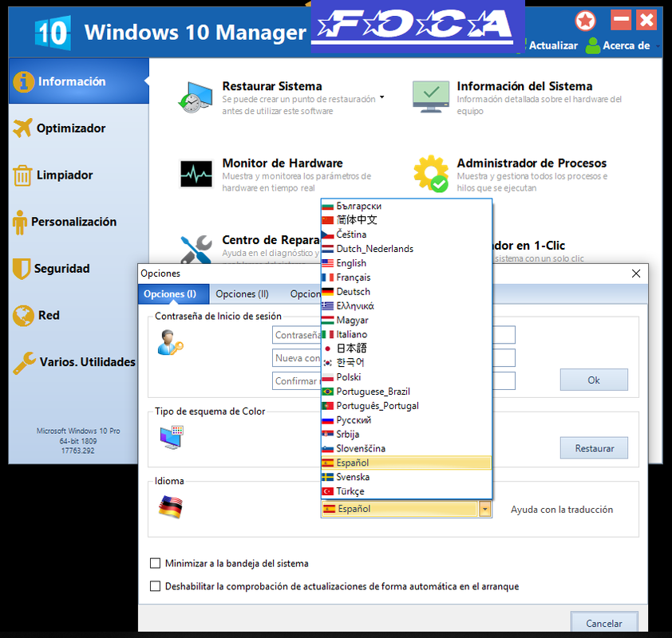
Task: Check Deshabilitar la comprobación de actualizaciones
Action: point(155,585)
